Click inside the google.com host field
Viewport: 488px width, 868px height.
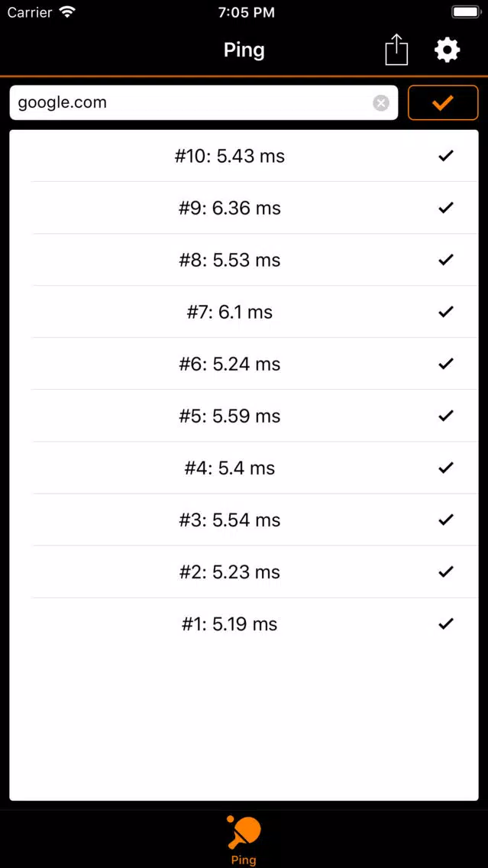pyautogui.click(x=204, y=102)
